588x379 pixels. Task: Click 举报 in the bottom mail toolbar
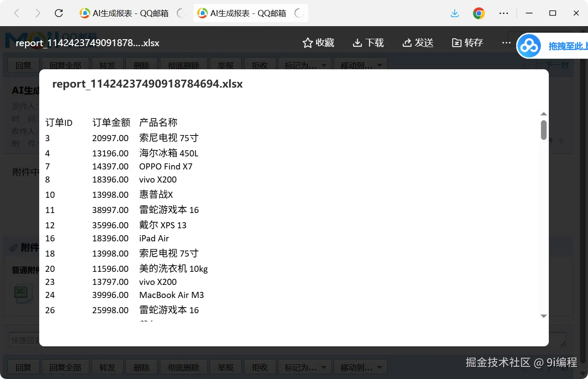click(x=226, y=367)
